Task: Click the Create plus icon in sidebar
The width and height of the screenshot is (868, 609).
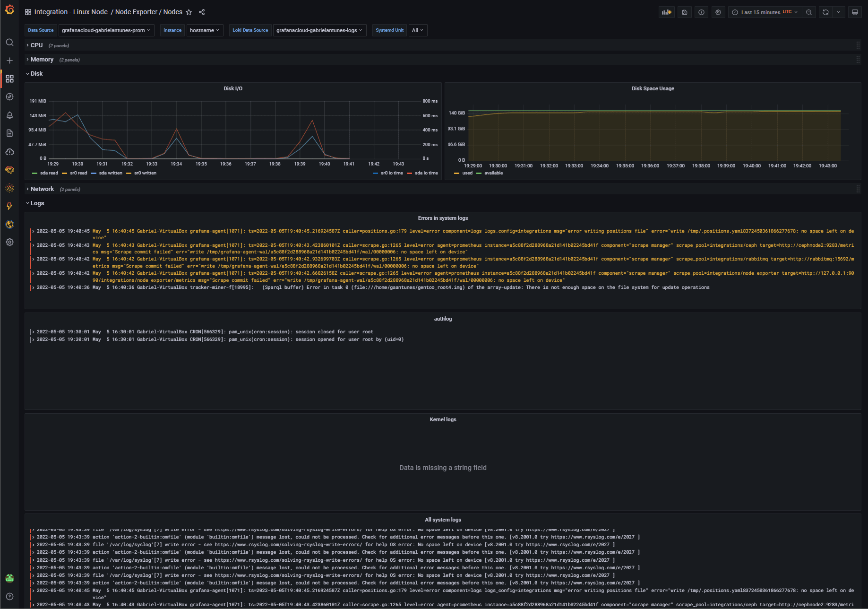Action: (x=9, y=61)
